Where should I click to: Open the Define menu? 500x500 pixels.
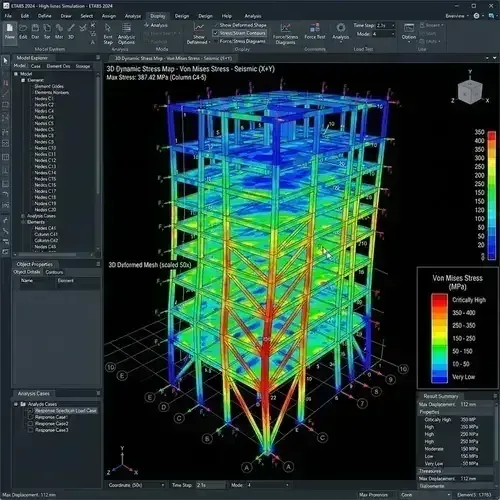coord(45,16)
